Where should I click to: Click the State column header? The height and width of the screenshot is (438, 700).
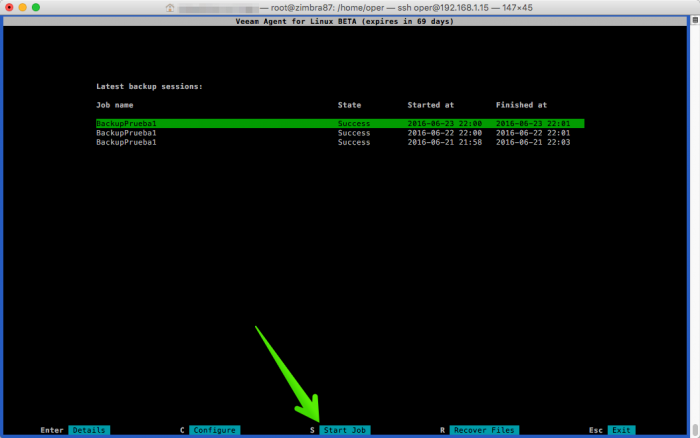[349, 105]
